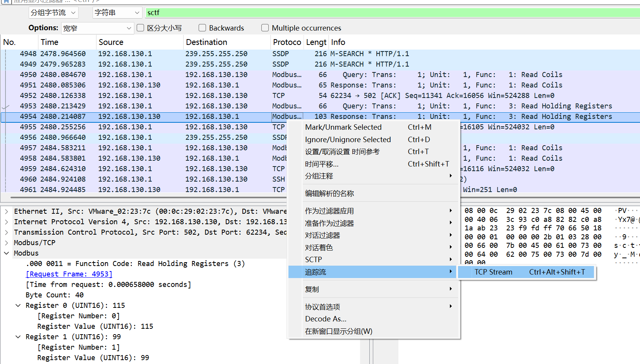Expand the Modbus/TCP tree node

coord(7,242)
